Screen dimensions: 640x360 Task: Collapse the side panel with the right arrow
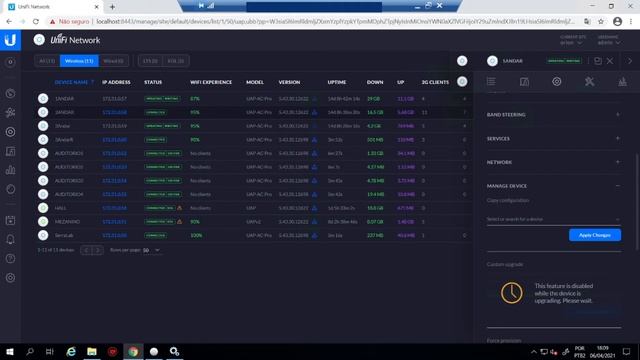coord(630,61)
